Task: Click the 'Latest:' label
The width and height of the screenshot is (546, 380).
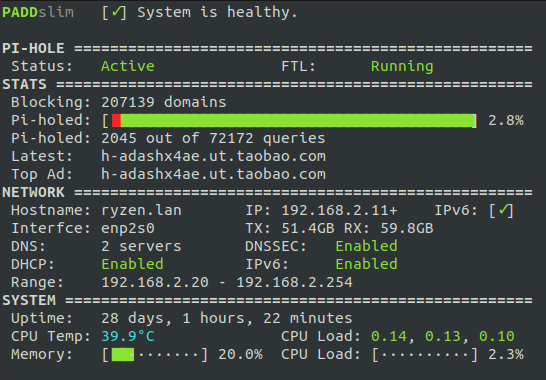Action: coord(42,156)
